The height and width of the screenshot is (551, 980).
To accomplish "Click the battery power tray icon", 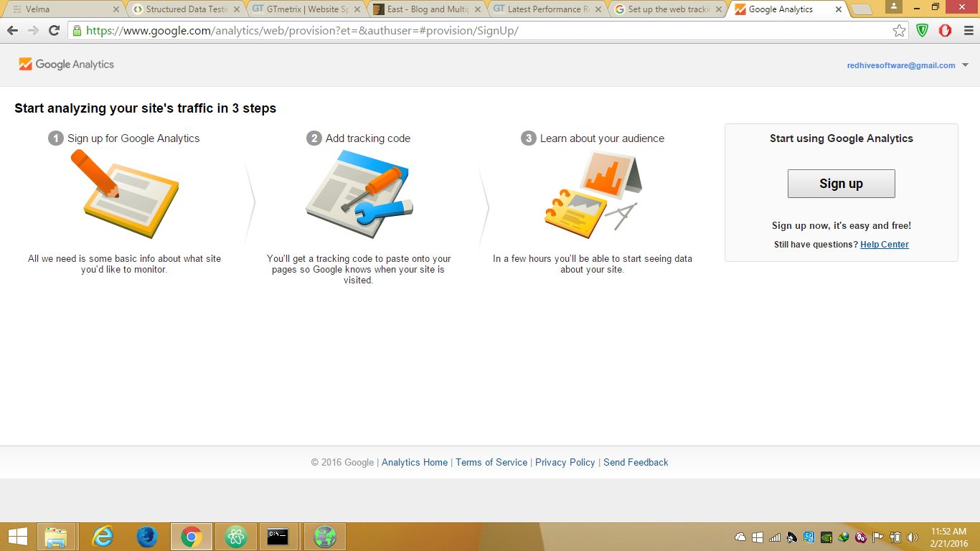I will (895, 537).
